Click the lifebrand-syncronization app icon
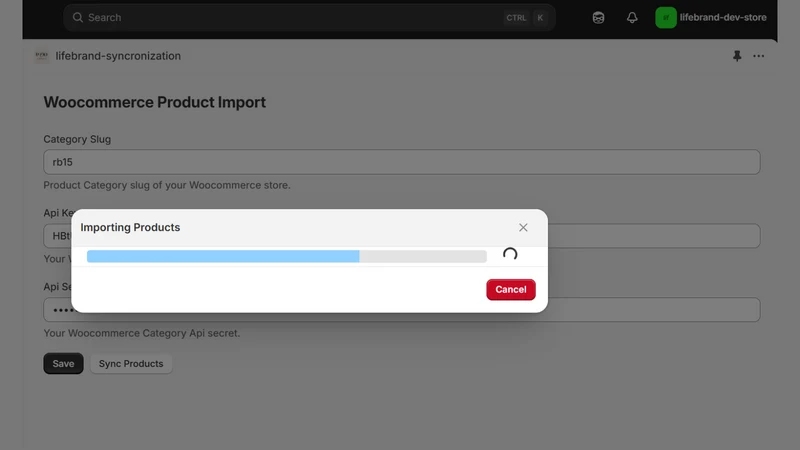The width and height of the screenshot is (800, 450). [41, 56]
